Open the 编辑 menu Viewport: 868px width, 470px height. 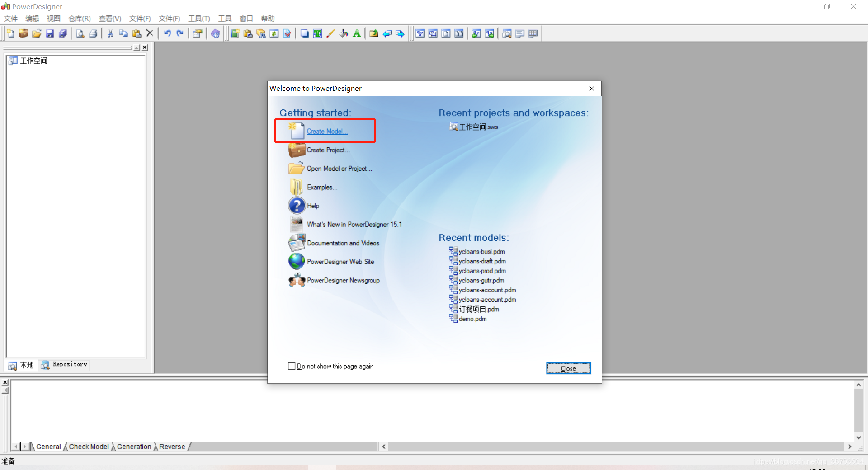[32, 19]
